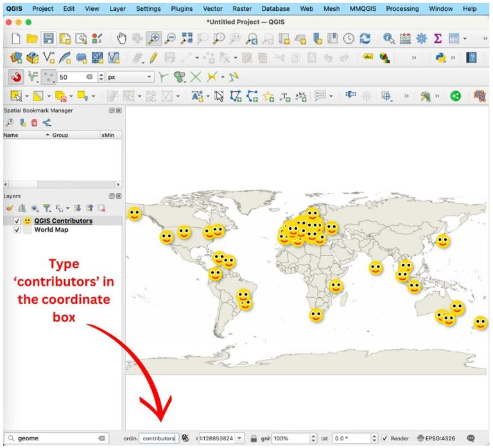Toggle the mouse extents icon beside coordinates
The width and height of the screenshot is (493, 448).
click(x=186, y=438)
